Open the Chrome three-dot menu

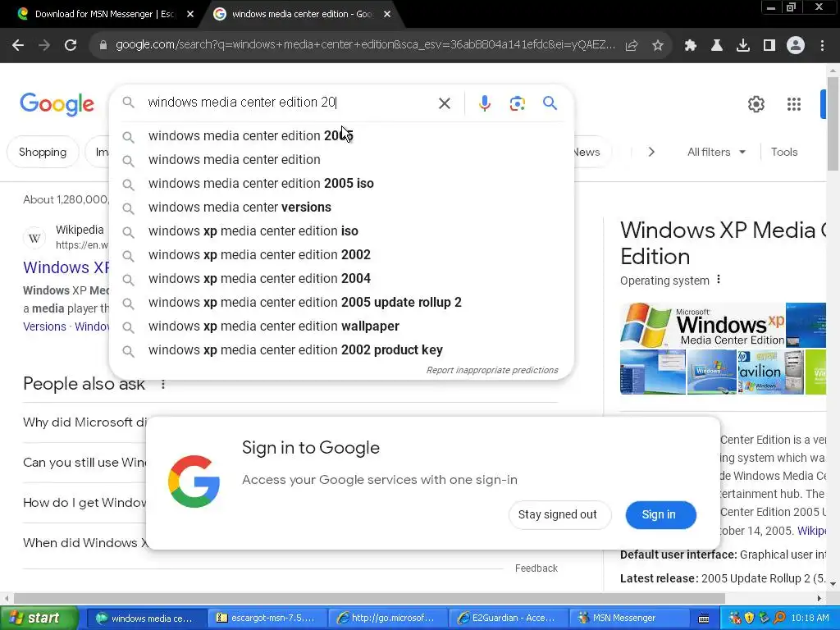822,46
